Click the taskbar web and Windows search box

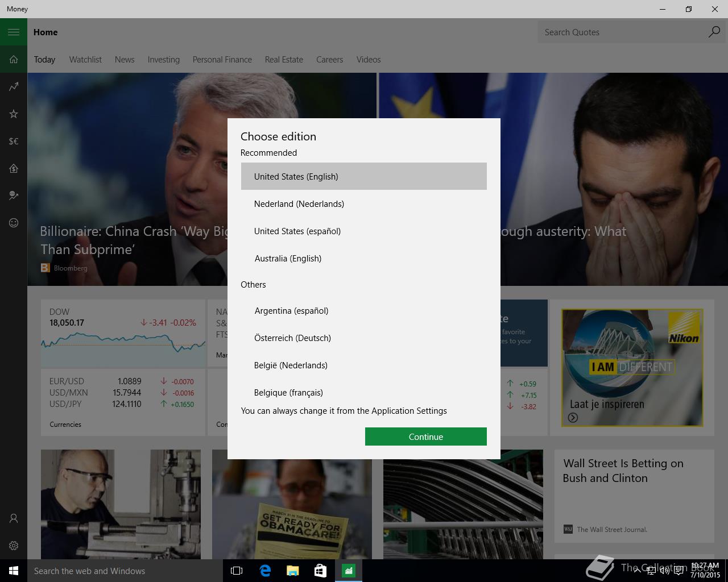coord(125,571)
